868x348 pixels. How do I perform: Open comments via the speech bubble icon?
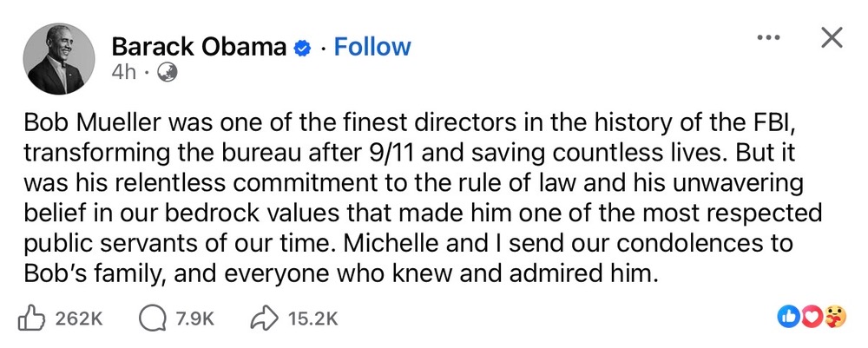click(152, 319)
